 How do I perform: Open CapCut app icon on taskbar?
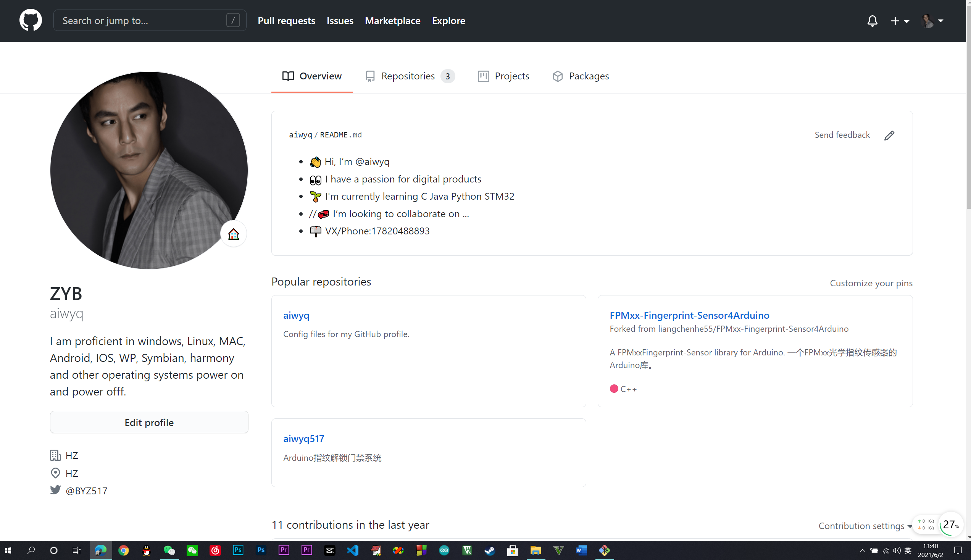coord(329,550)
